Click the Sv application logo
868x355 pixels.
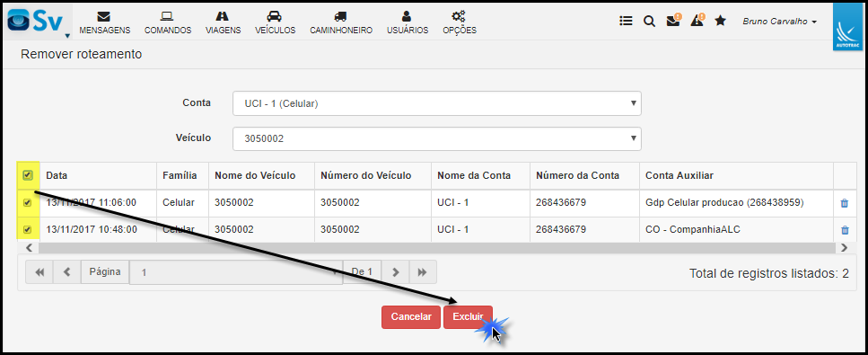point(35,21)
